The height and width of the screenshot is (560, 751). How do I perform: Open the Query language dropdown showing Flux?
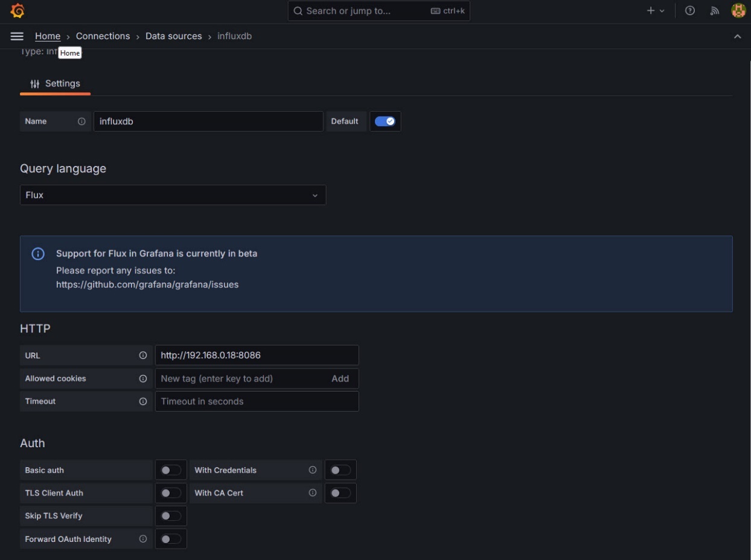(173, 194)
